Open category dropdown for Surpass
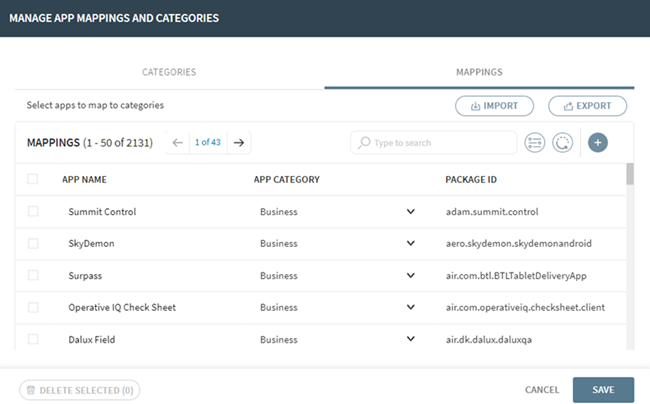Image resolution: width=650 pixels, height=404 pixels. coord(410,275)
